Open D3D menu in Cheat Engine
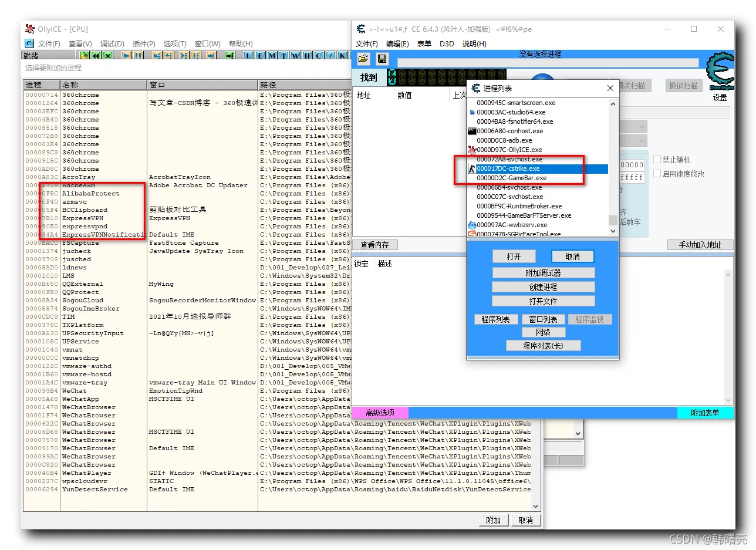Viewport: 756px width, 550px height. (447, 43)
